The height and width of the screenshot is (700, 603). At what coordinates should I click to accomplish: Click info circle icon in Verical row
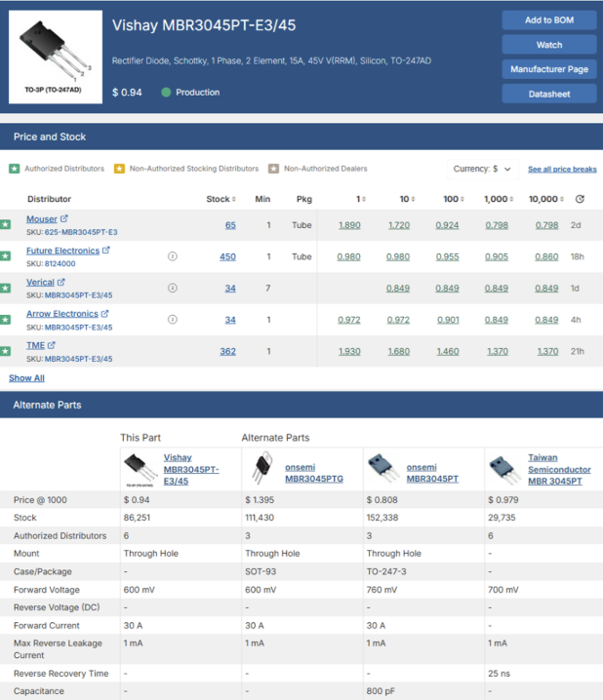click(x=173, y=288)
